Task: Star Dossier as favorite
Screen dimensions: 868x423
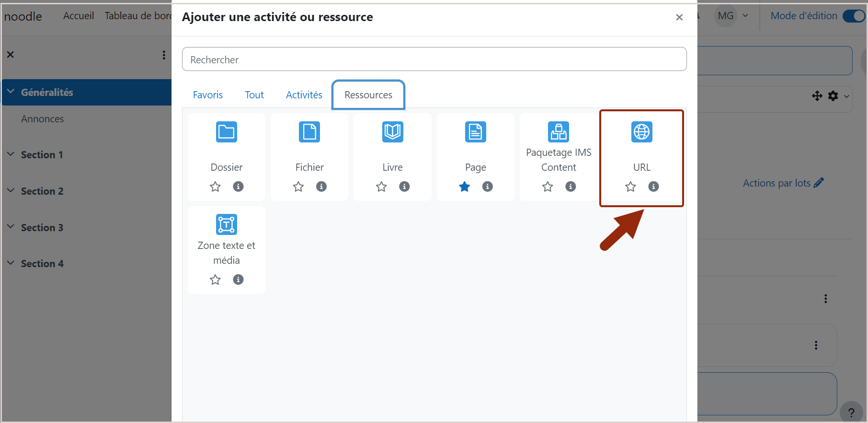Action: click(x=215, y=187)
